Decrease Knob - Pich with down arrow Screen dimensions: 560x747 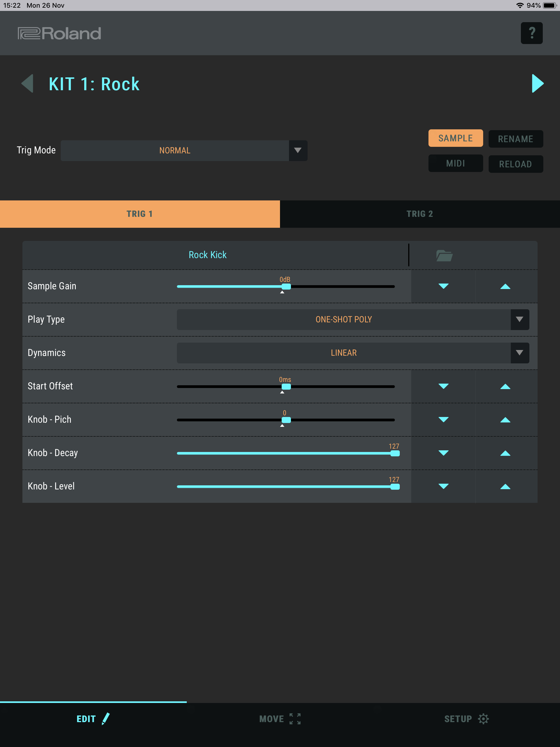click(x=443, y=420)
